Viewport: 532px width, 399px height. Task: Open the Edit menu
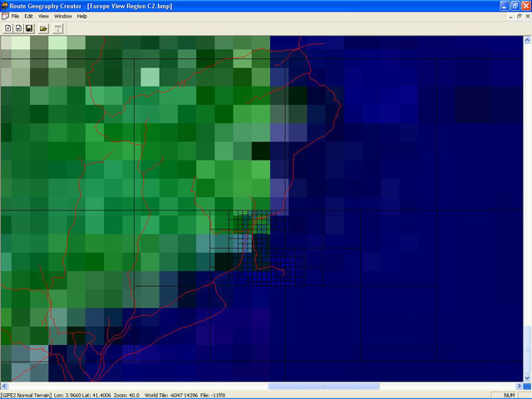click(x=29, y=16)
